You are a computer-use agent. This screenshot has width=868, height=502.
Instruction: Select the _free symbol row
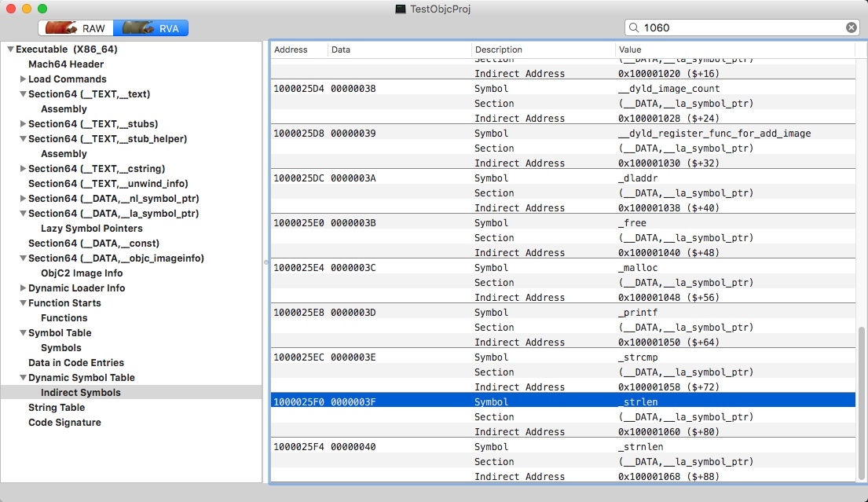[x=563, y=223]
